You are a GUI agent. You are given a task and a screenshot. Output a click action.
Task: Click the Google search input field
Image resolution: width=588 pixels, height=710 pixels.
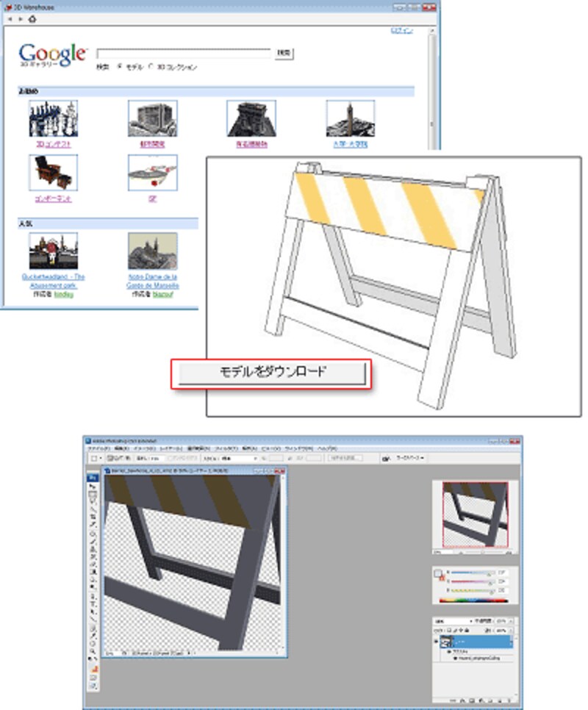tap(184, 53)
